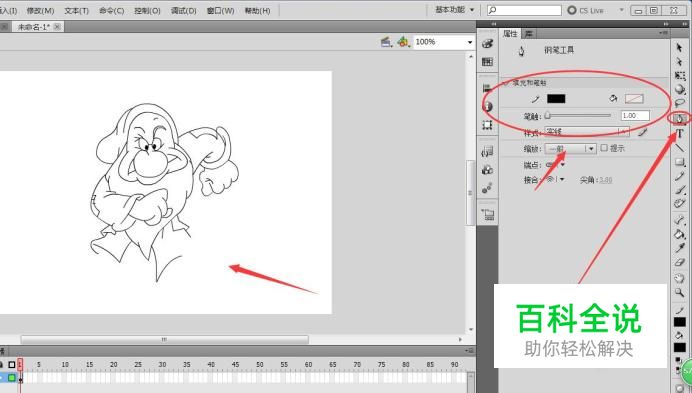Open the 帮助(H) menu
This screenshot has height=393, width=692.
click(257, 10)
